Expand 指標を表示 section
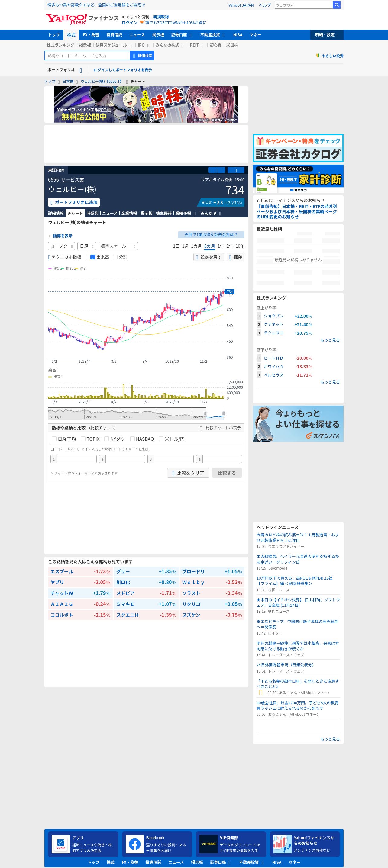Screen dimensions: 388x868 pos(61,236)
